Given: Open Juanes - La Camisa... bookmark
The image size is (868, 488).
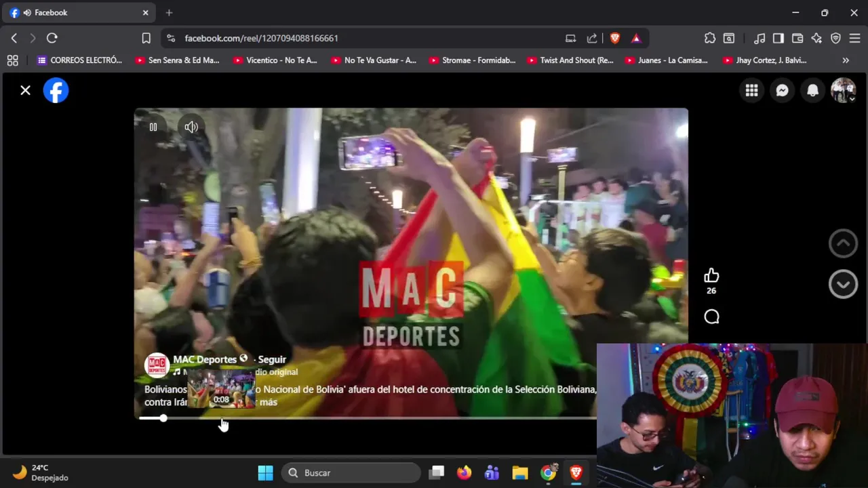Looking at the screenshot, I should (667, 60).
